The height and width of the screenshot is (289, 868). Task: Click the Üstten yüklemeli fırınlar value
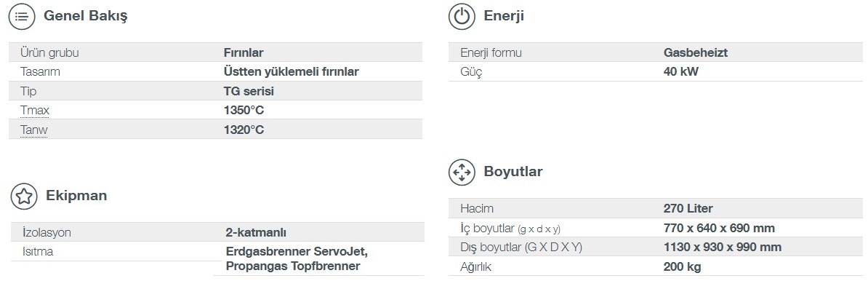pyautogui.click(x=292, y=71)
